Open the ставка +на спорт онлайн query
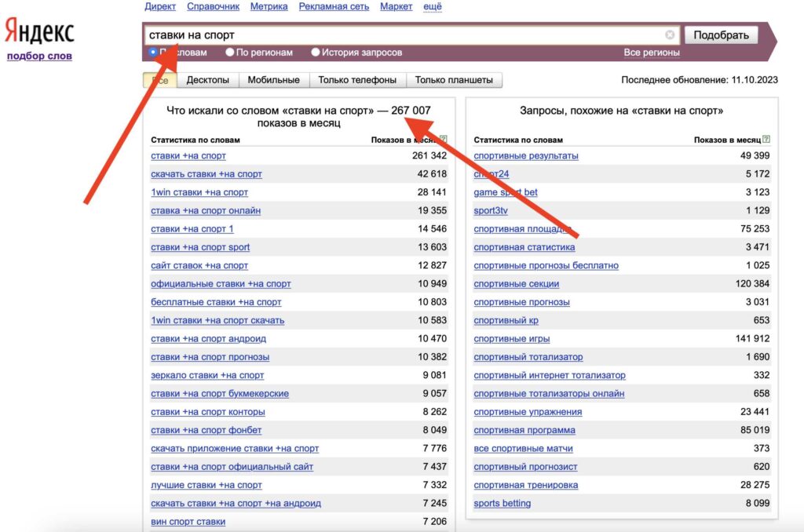Screen dimensions: 804x532 206,210
